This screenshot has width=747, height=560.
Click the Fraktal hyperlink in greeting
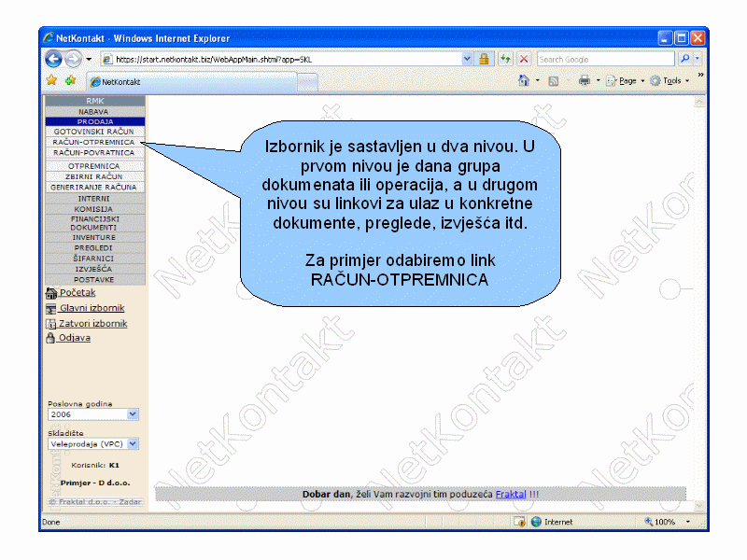point(511,495)
